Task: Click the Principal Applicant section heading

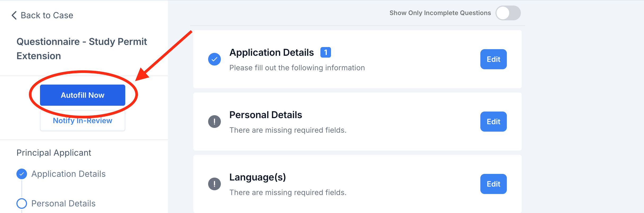Action: [54, 153]
